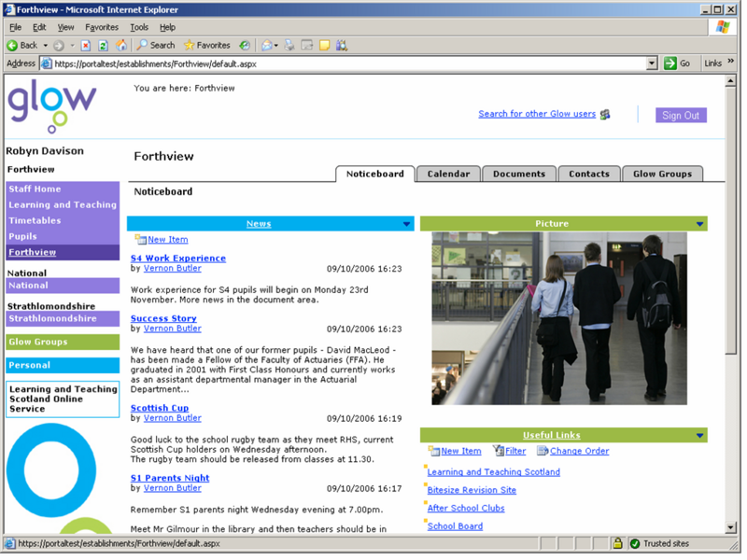Switch to the Contacts tab
747x560 pixels.
[x=589, y=175]
